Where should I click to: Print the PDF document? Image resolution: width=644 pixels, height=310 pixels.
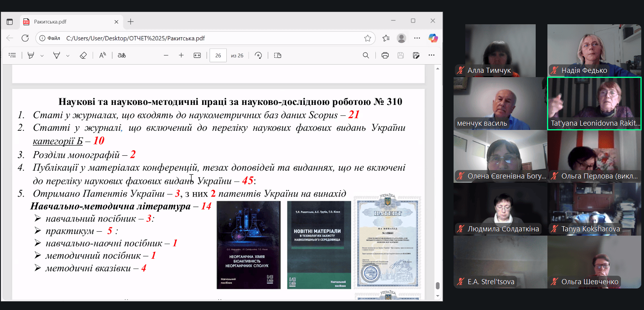click(x=385, y=55)
